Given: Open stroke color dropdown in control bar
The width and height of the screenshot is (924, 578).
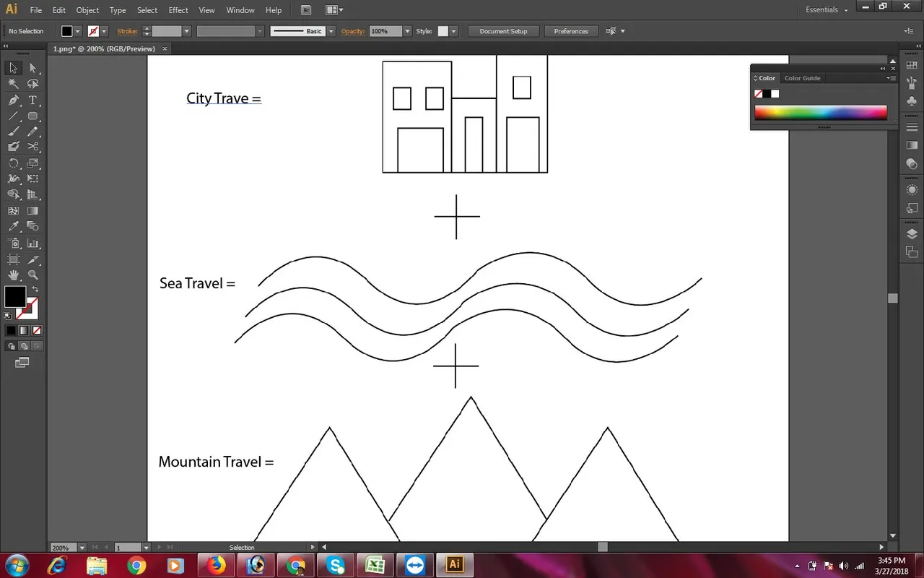Looking at the screenshot, I should (x=104, y=31).
